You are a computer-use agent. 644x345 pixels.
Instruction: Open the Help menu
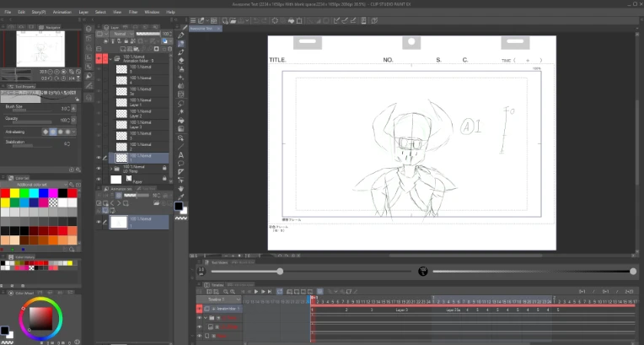pos(170,12)
